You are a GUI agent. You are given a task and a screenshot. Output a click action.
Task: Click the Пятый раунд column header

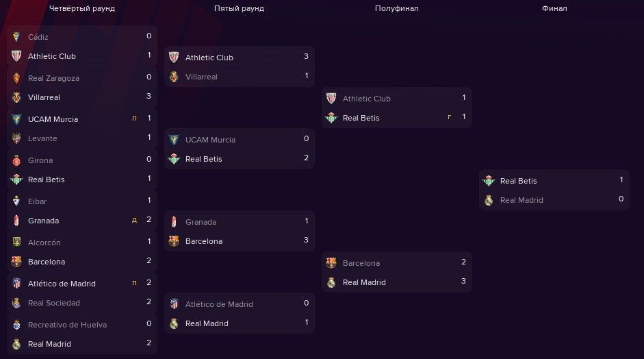click(239, 8)
